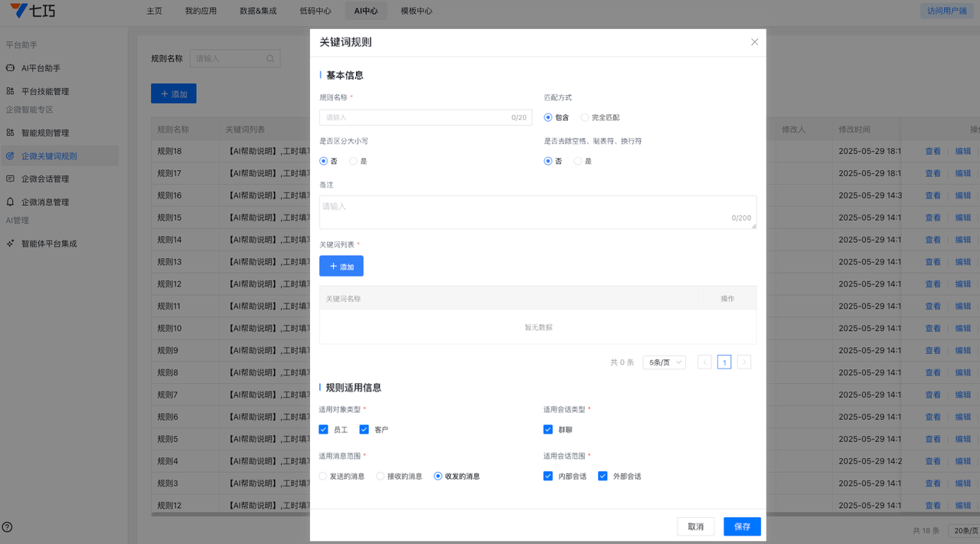This screenshot has height=544, width=980.
Task: Click the help question mark icon
Action: [x=7, y=527]
